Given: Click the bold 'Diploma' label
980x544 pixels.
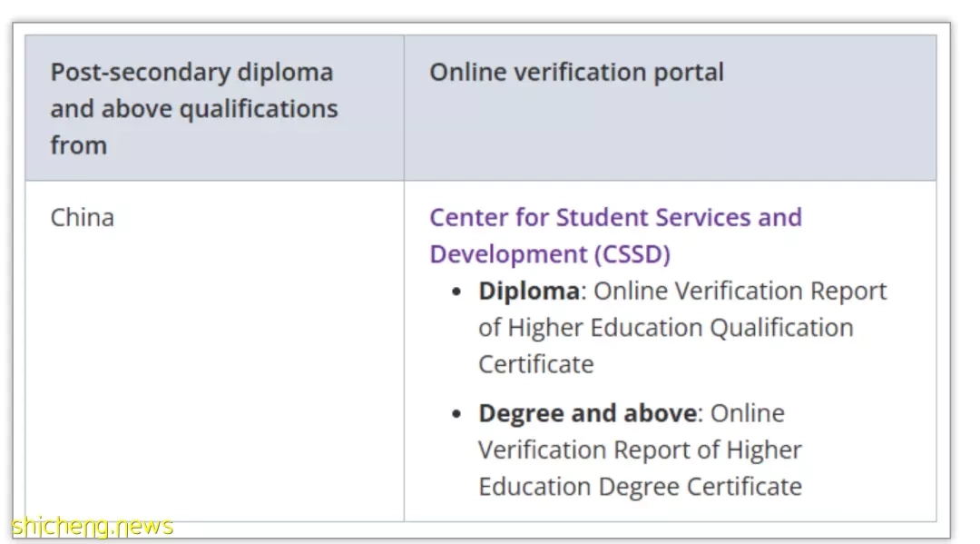Looking at the screenshot, I should 529,291.
